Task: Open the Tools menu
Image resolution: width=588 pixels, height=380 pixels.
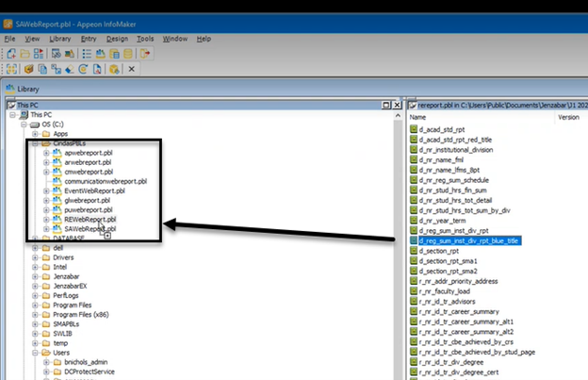Action: 144,39
